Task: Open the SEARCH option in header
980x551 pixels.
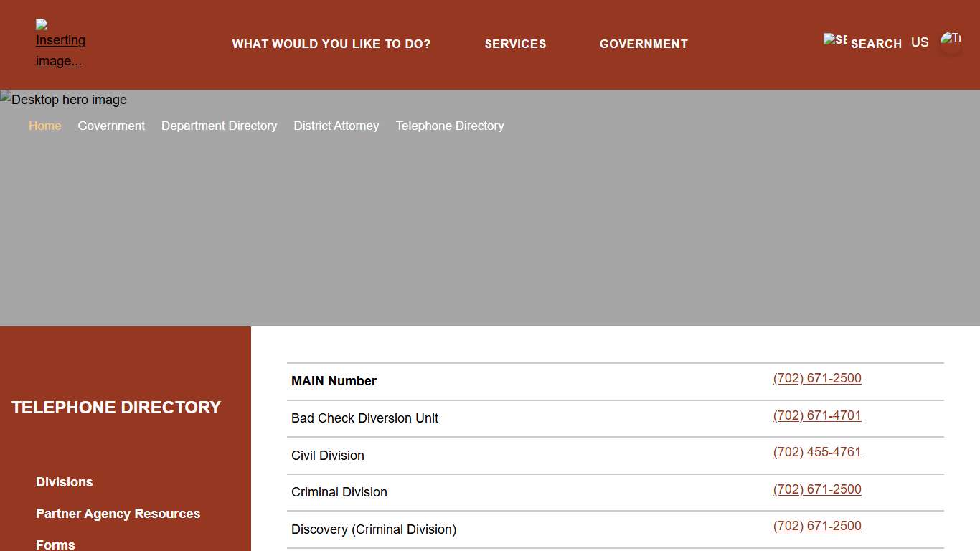Action: tap(876, 44)
